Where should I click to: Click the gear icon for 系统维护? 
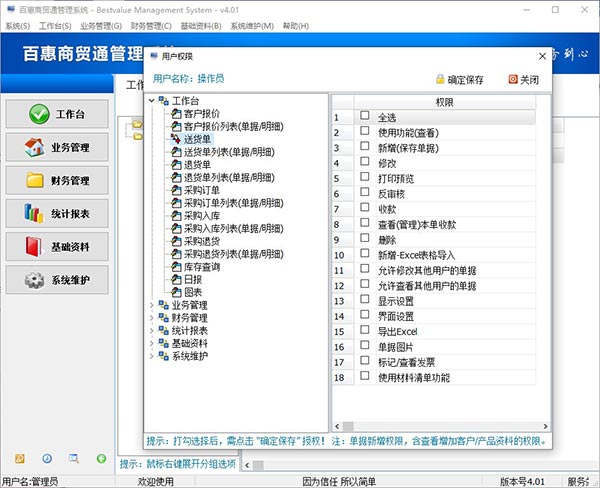34,280
